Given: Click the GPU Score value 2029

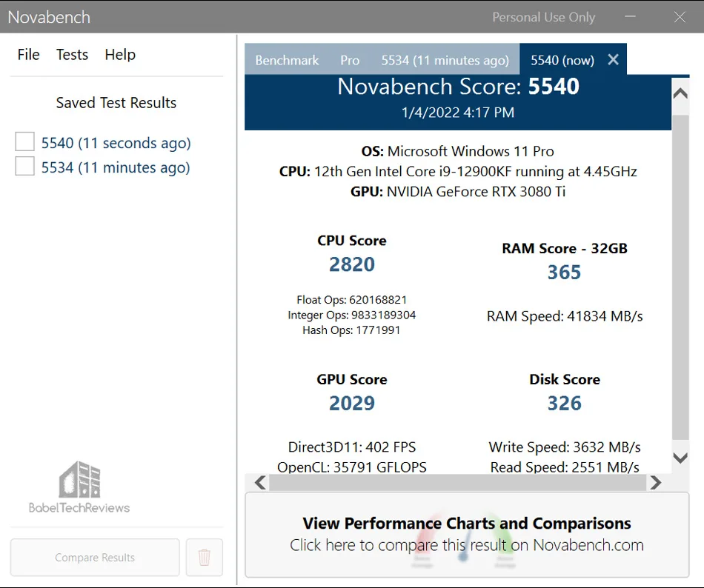Looking at the screenshot, I should pyautogui.click(x=352, y=403).
